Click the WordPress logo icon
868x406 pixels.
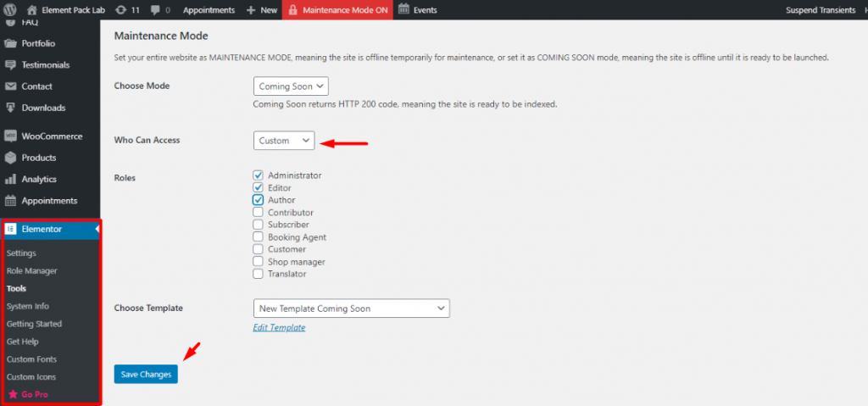[x=10, y=10]
